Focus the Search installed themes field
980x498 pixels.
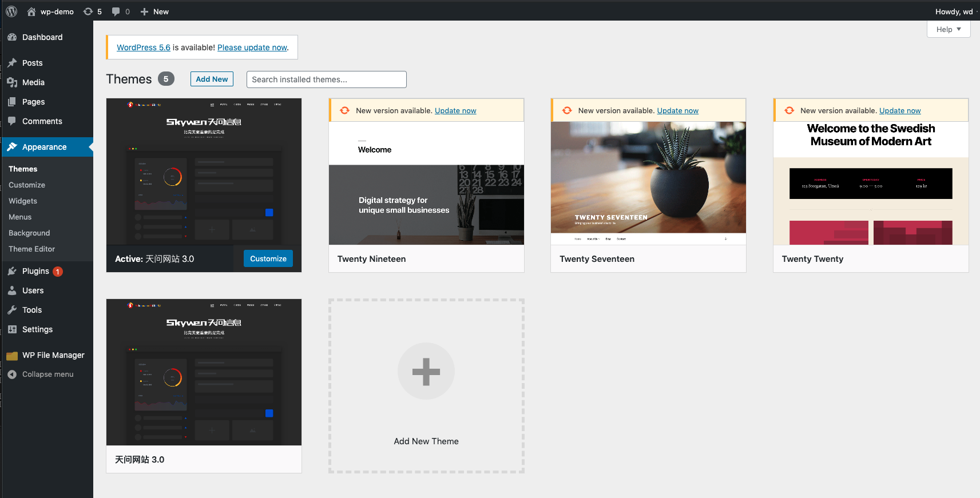pos(327,79)
